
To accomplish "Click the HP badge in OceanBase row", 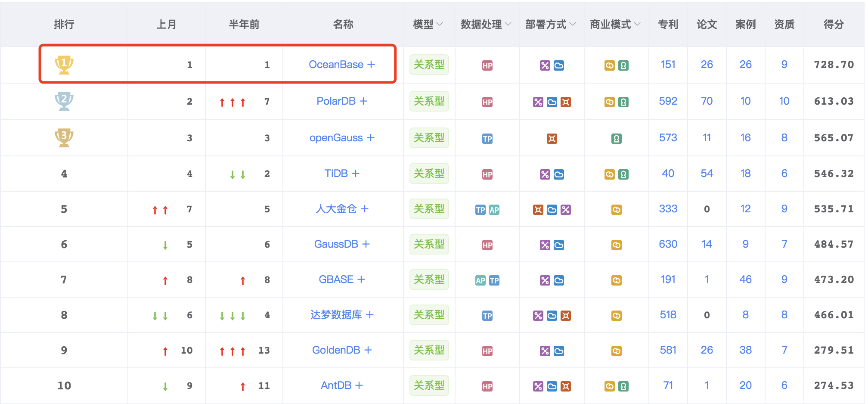I will [487, 65].
